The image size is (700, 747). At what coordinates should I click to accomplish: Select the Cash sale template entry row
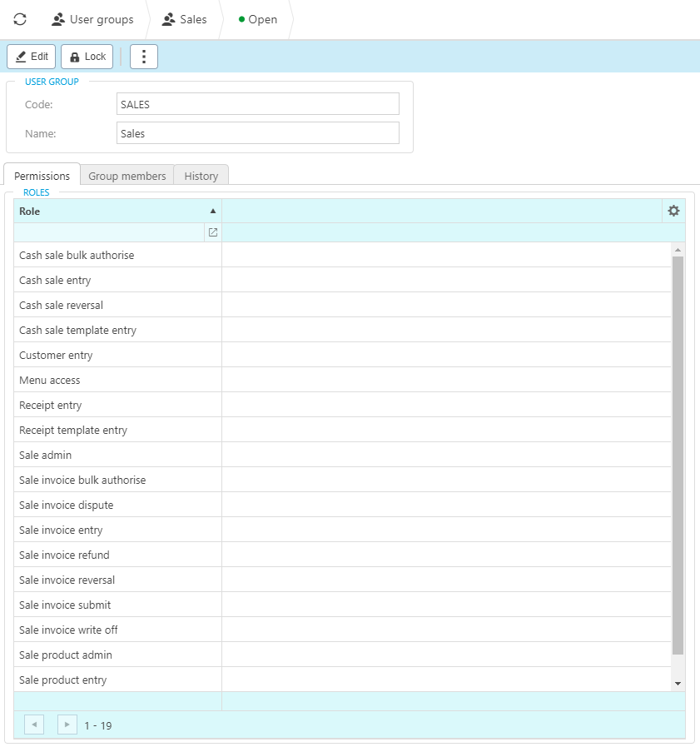tap(342, 330)
